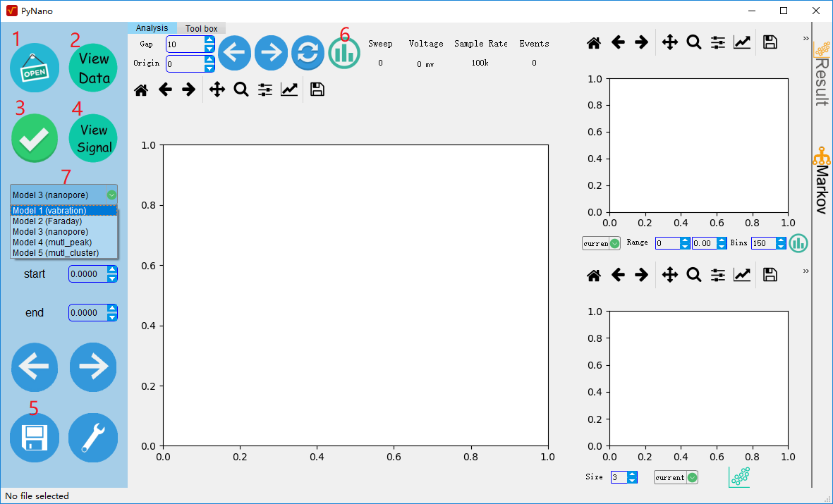Click green histogram button beside Bins
Viewport: 833px width, 504px height.
798,243
